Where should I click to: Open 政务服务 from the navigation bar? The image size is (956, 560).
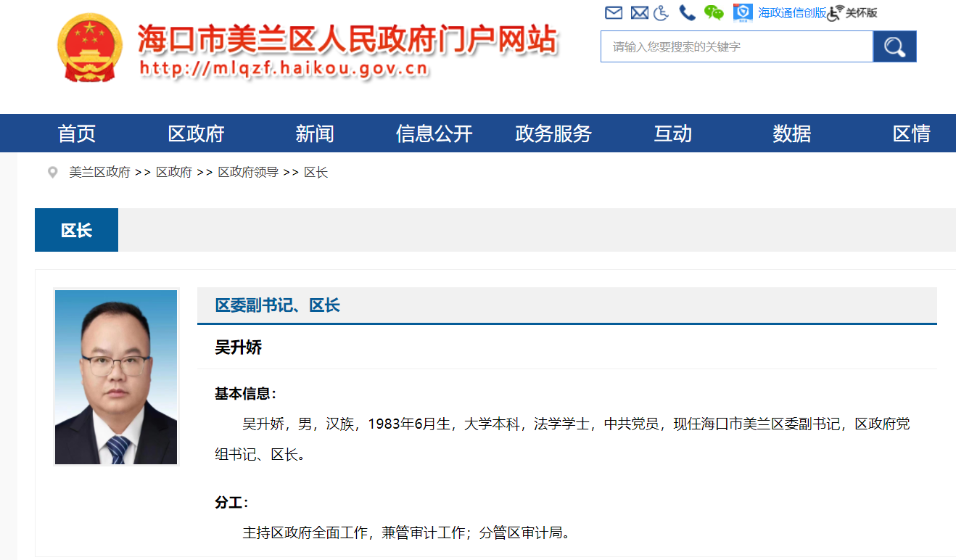553,133
